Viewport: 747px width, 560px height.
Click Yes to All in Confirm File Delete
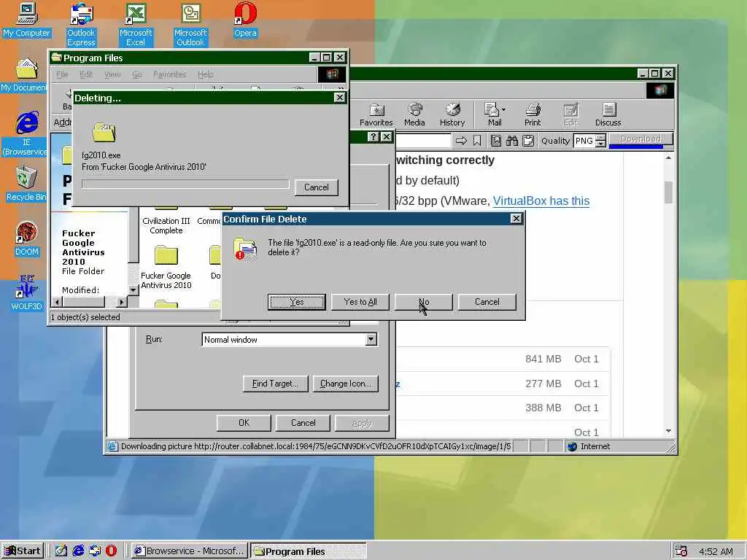[360, 302]
